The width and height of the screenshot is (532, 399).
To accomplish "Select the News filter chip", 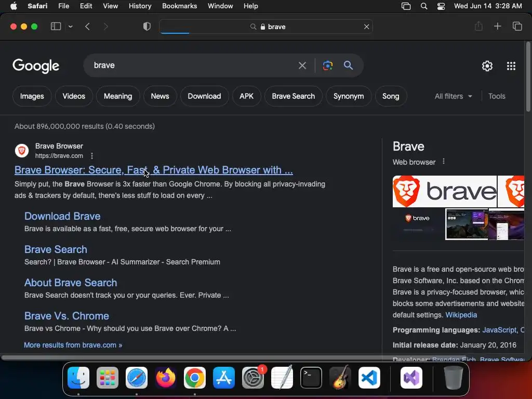I will tap(160, 96).
